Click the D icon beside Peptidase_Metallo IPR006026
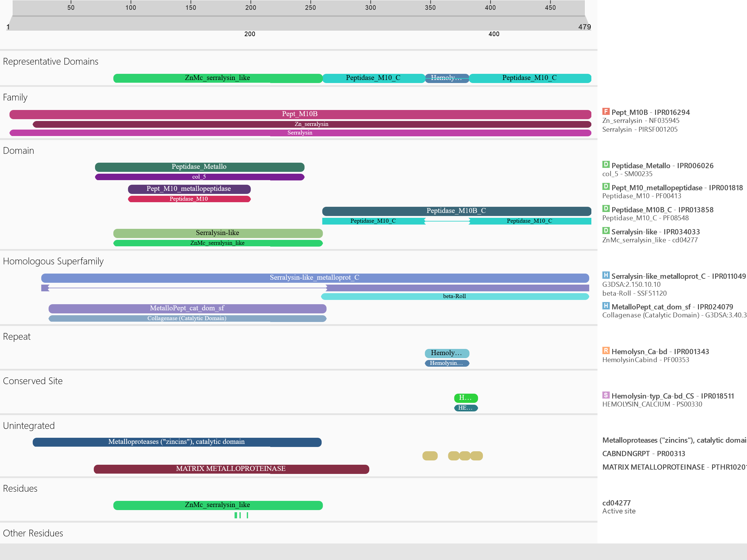747x560 pixels. click(x=606, y=165)
